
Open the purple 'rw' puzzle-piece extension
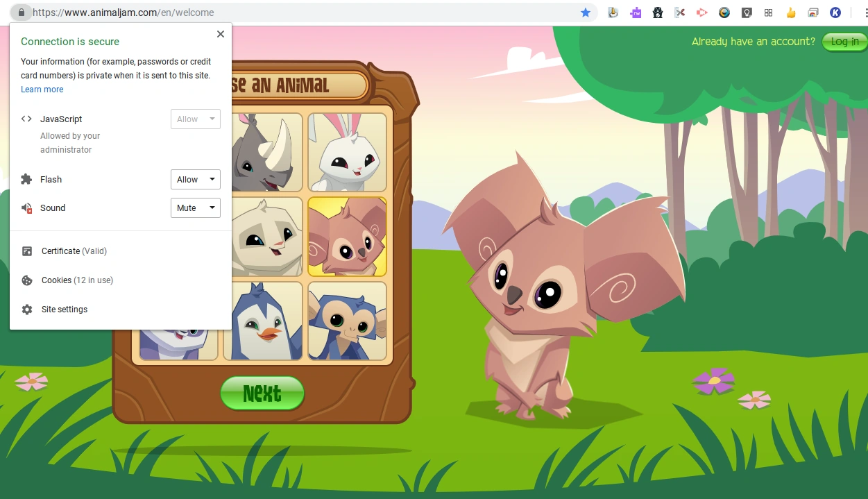636,12
